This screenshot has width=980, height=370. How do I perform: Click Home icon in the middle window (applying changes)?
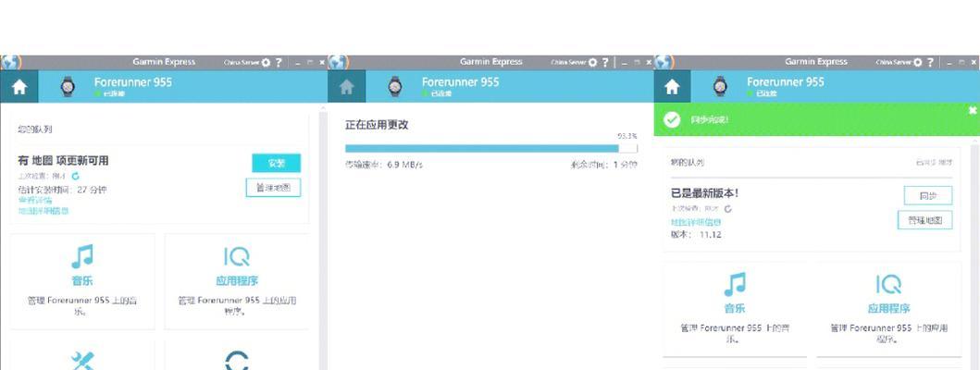(347, 87)
